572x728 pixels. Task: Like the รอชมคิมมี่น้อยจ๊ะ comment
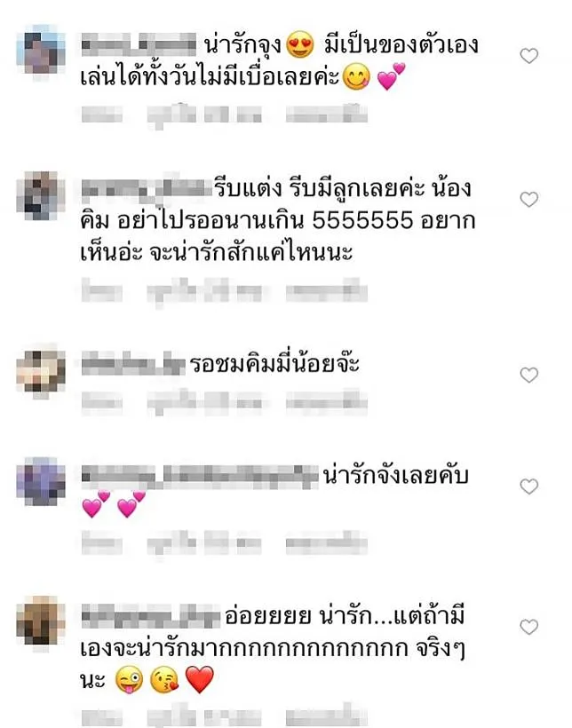(528, 376)
